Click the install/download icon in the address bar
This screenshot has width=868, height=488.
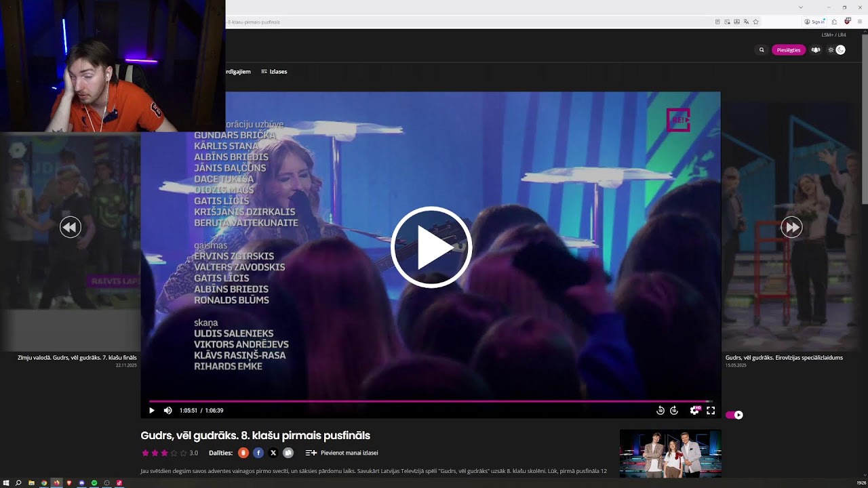736,22
